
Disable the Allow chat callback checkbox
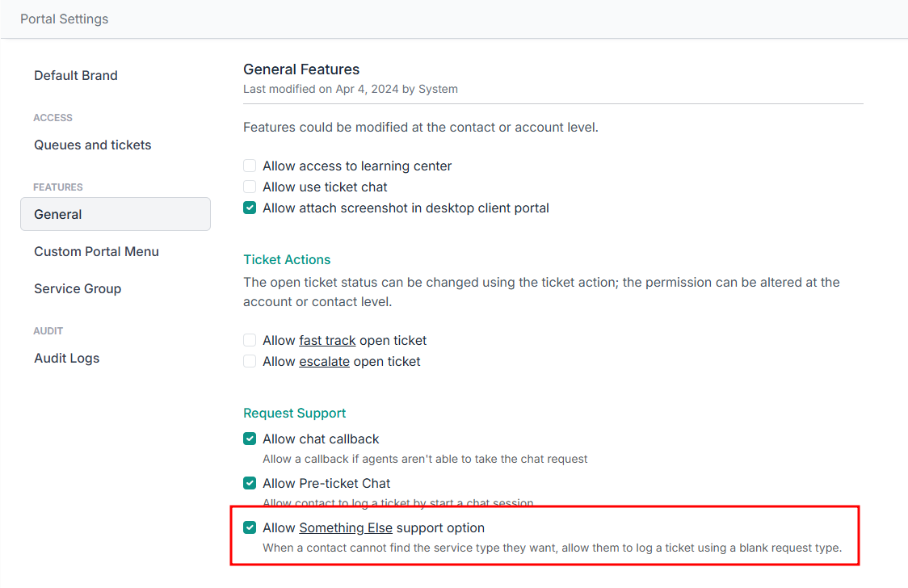coord(250,439)
